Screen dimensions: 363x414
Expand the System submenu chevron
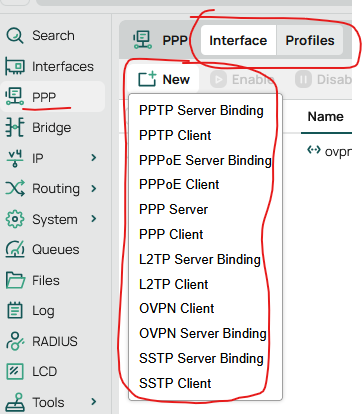[94, 219]
